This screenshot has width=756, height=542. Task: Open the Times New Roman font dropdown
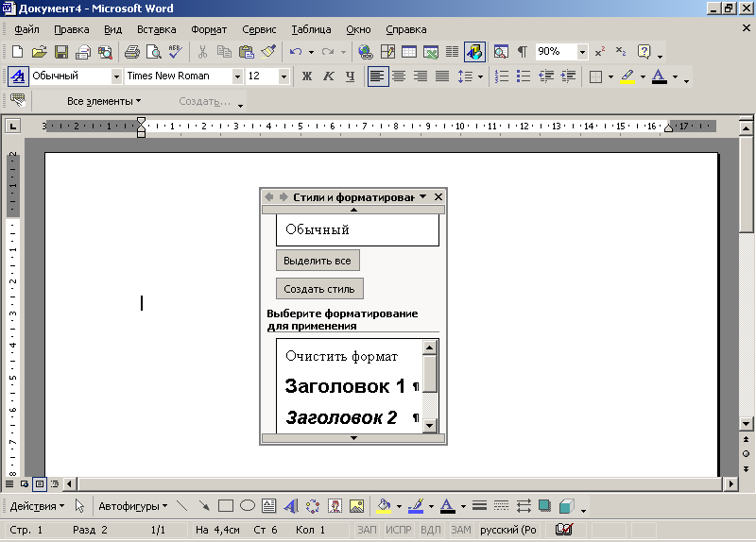[237, 76]
